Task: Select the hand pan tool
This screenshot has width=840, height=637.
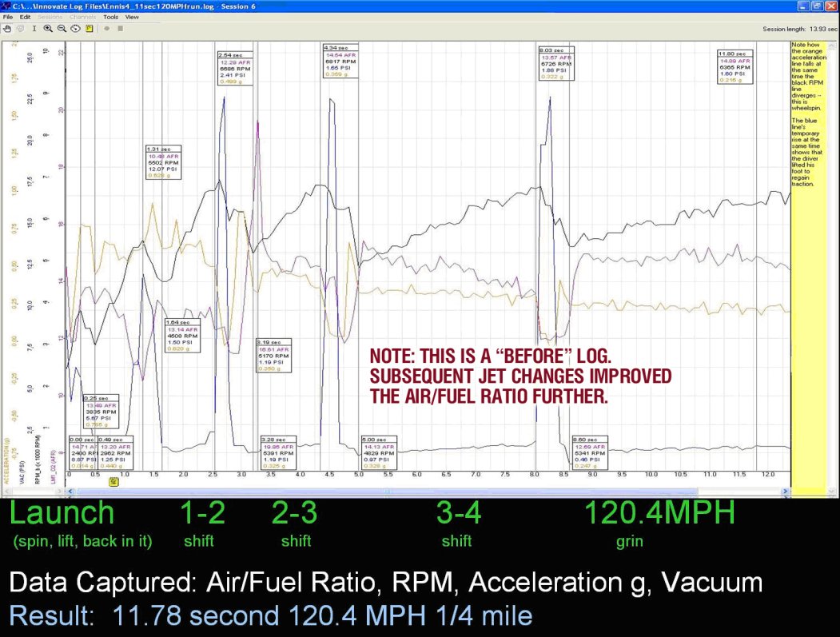Action: point(7,28)
